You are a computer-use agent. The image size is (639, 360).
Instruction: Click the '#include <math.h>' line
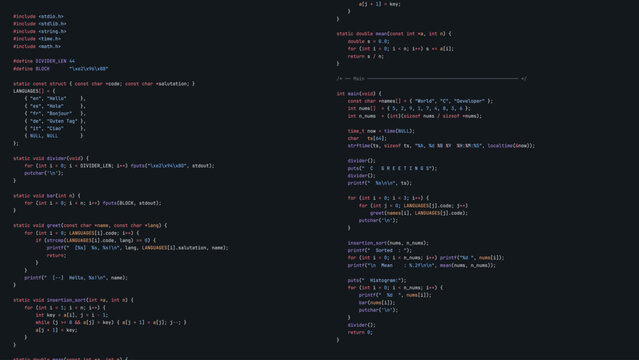(37, 46)
